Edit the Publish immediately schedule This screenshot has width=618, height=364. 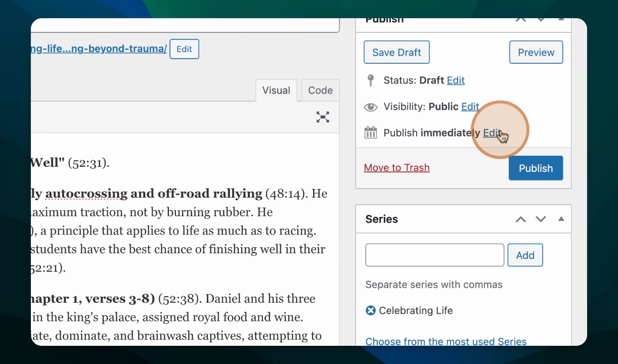[x=491, y=132]
